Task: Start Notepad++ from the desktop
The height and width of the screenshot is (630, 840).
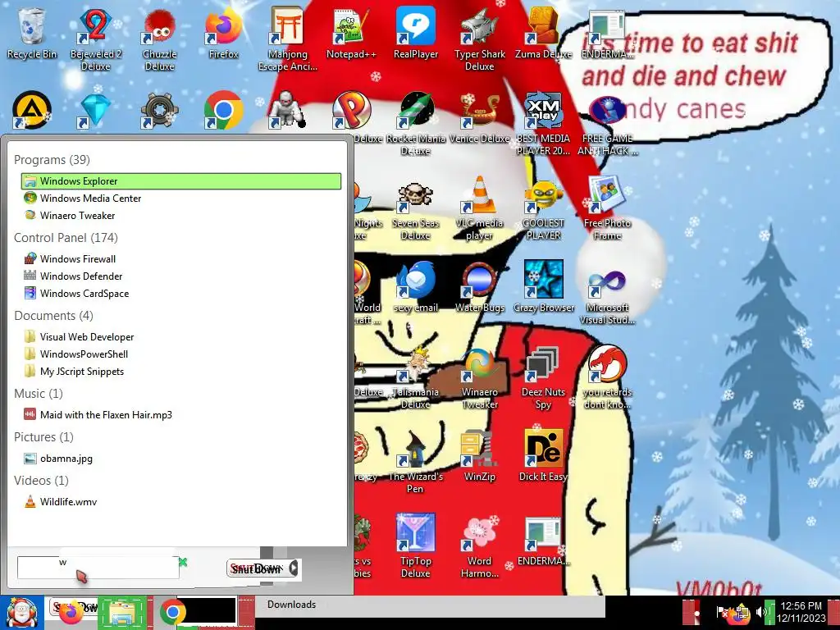Action: 351,32
